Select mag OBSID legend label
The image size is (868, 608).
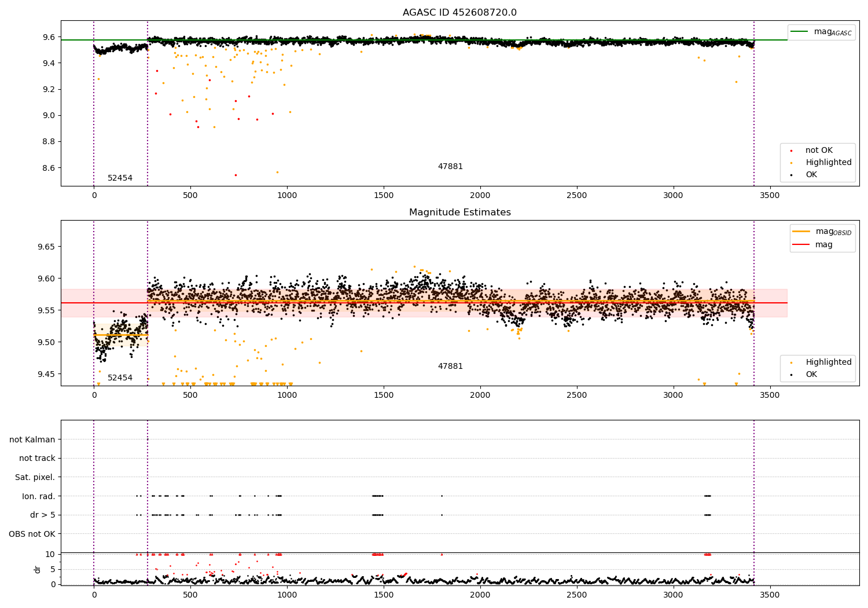click(x=833, y=232)
